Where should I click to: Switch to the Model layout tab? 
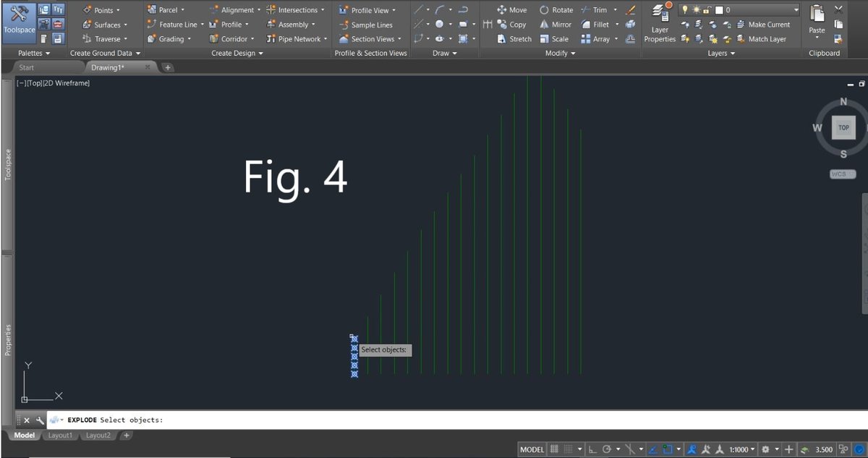(x=24, y=436)
